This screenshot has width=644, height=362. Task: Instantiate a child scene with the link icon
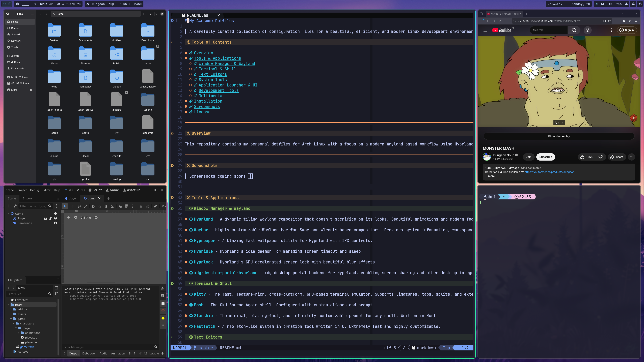(15, 206)
